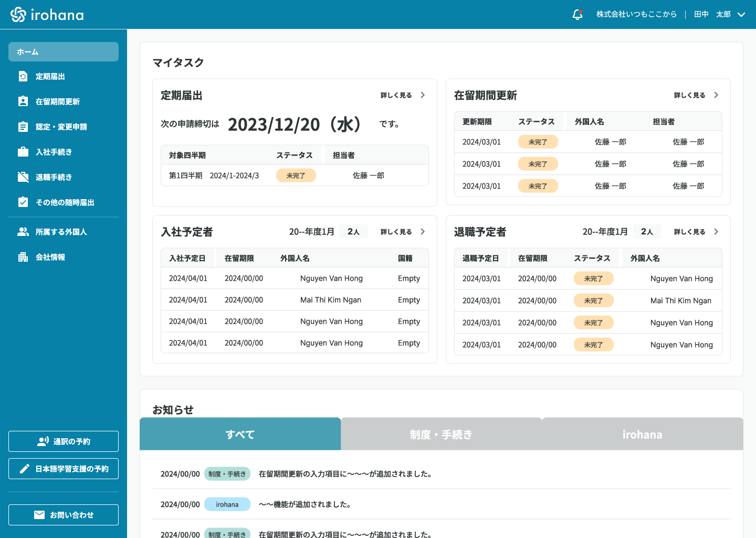Switch to the 制度・手続き notices tab
The width and height of the screenshot is (756, 538).
[x=441, y=434]
